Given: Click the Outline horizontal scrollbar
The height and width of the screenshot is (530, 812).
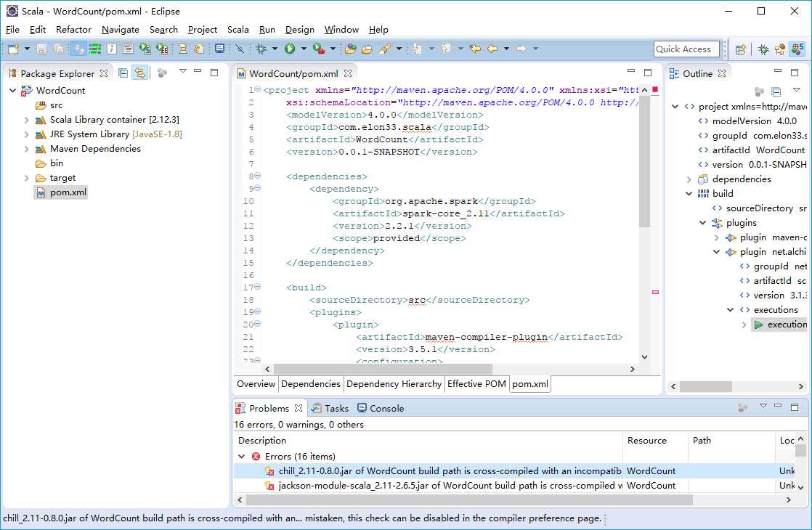Looking at the screenshot, I should (x=705, y=387).
